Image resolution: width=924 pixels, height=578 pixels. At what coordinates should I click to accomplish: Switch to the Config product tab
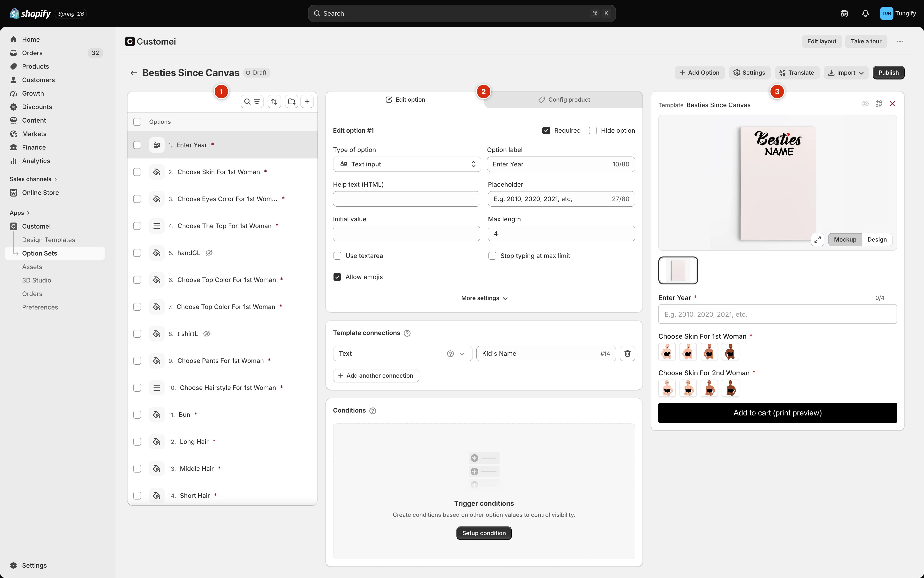pyautogui.click(x=564, y=100)
